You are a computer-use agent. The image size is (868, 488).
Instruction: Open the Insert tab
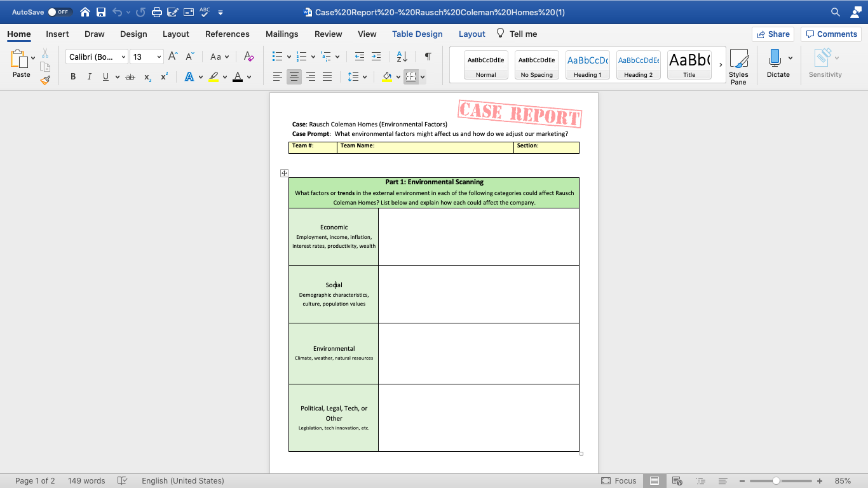tap(57, 34)
